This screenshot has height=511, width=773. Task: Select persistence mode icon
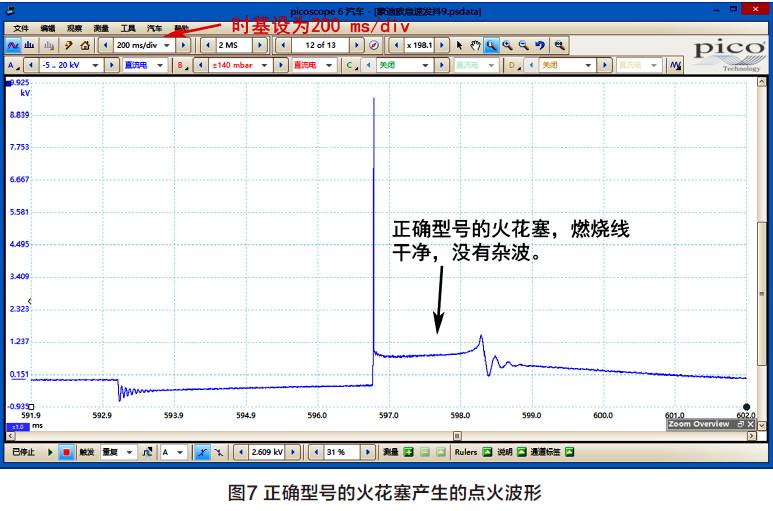coord(49,45)
